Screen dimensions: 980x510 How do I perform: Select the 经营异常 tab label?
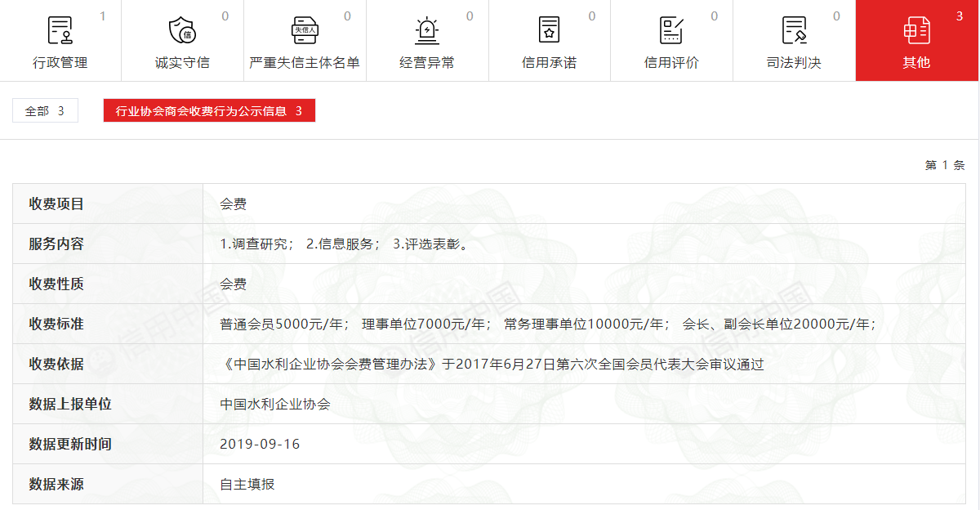click(426, 63)
